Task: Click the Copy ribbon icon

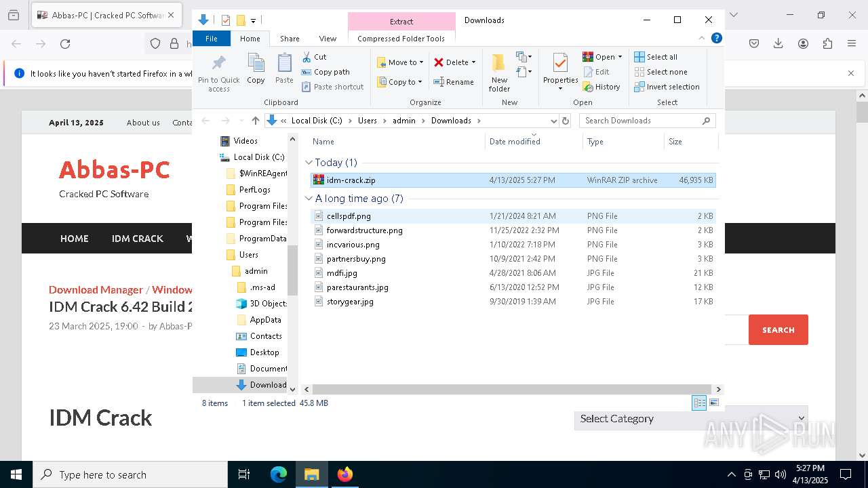Action: coord(256,68)
